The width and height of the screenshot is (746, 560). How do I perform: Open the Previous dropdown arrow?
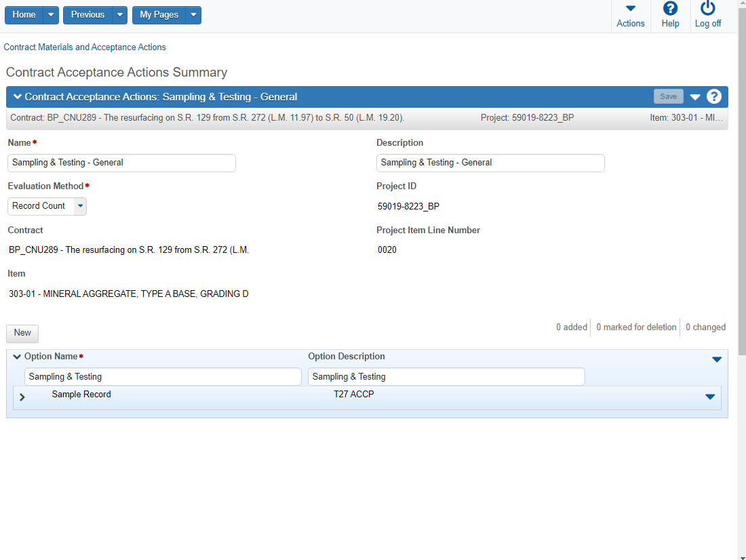[119, 15]
